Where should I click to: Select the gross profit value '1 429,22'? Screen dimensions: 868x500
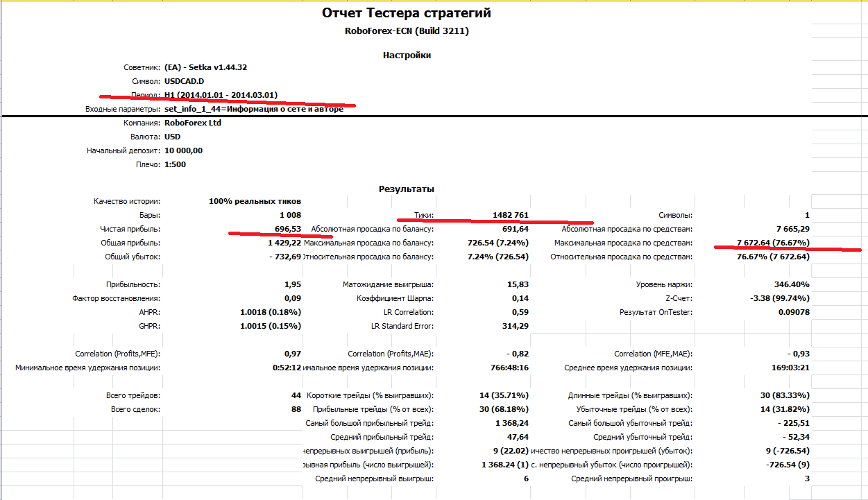tap(284, 243)
